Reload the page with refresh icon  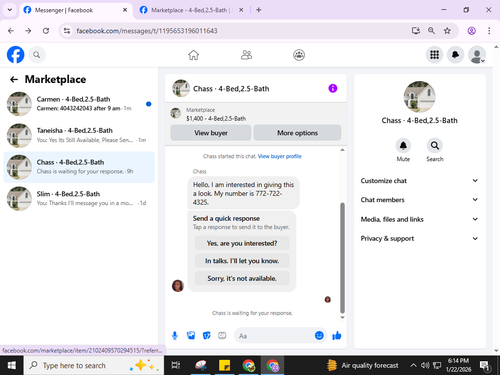tap(46, 31)
